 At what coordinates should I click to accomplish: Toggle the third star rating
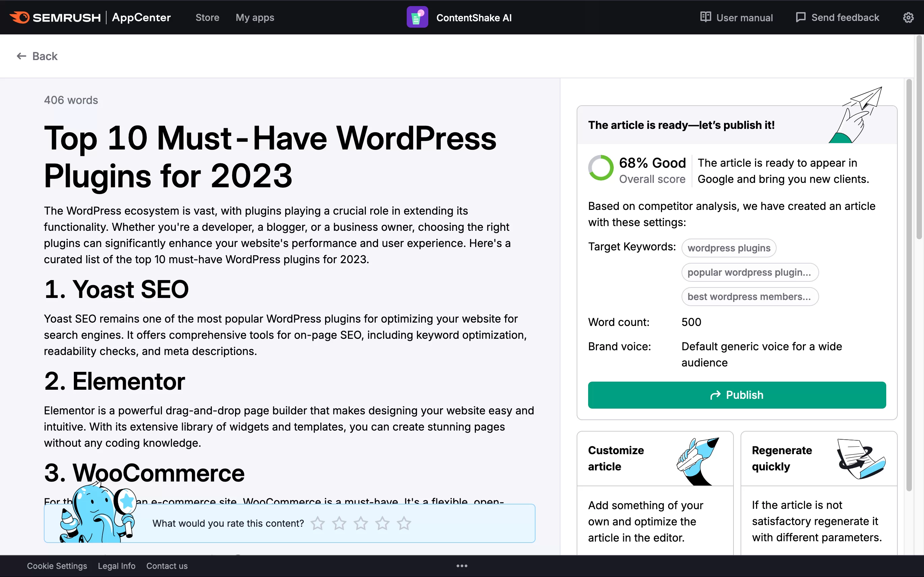coord(360,523)
